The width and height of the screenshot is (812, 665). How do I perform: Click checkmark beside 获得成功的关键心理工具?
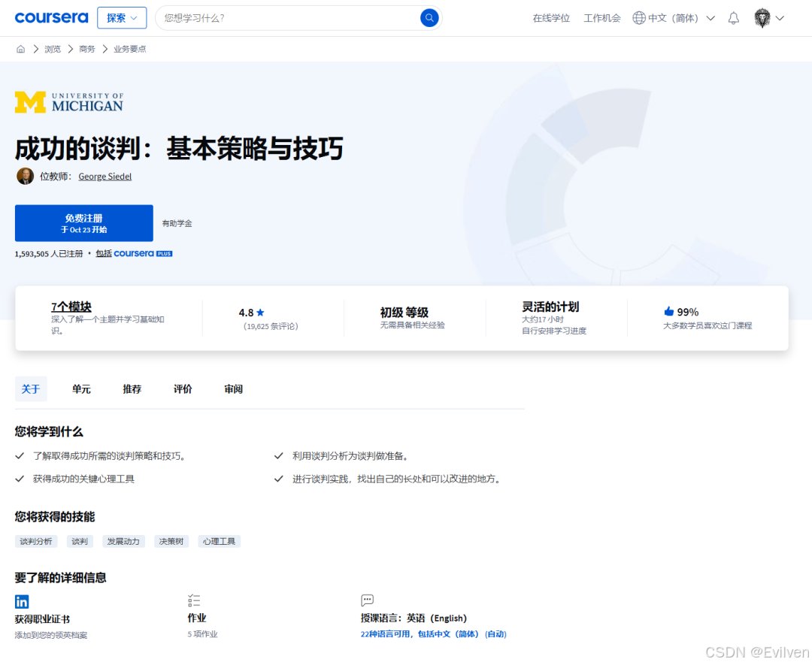(20, 479)
